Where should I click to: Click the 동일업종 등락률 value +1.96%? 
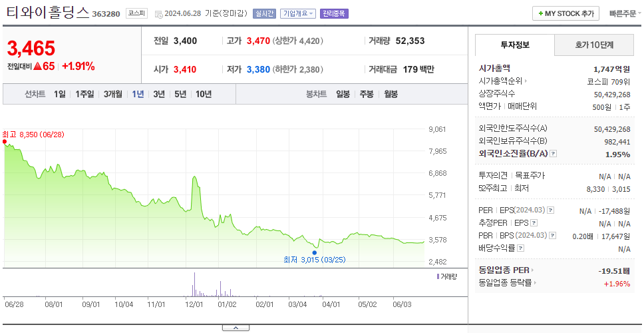[x=617, y=284]
